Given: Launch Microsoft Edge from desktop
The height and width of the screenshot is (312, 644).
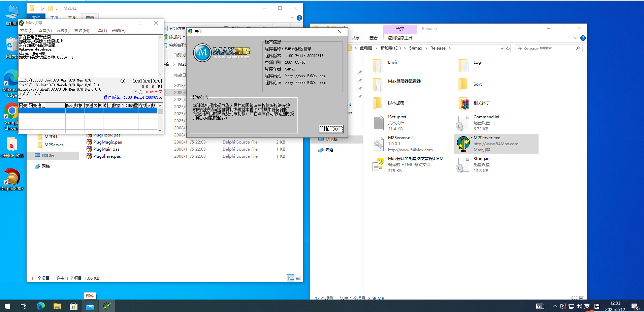Looking at the screenshot, I should point(12,84).
